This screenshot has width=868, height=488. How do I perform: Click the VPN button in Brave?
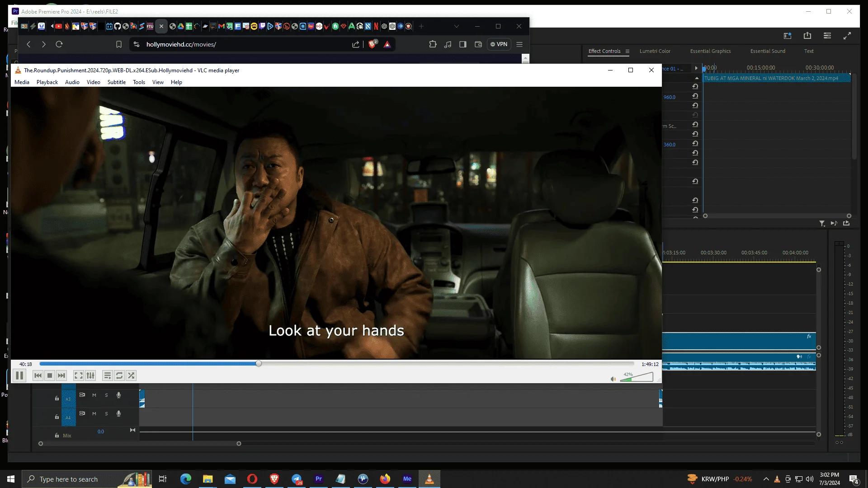pyautogui.click(x=499, y=44)
